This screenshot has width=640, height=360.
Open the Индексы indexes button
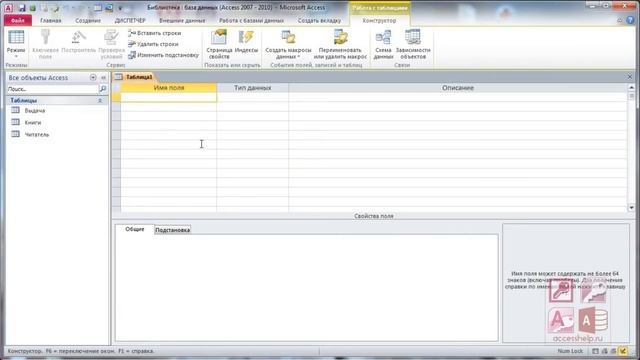[246, 42]
